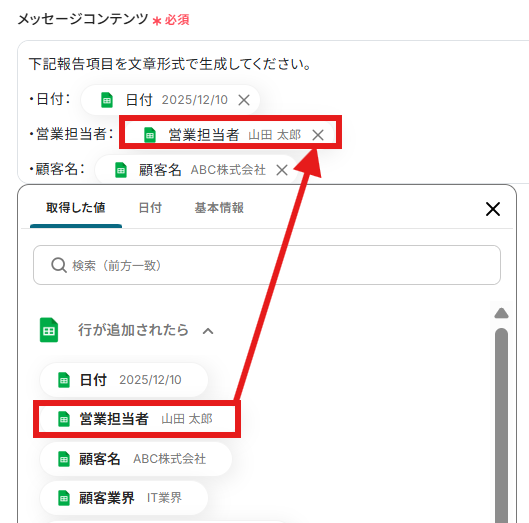Click the Google Sheets icon beside 行が追加されたら
The image size is (529, 523).
point(49,330)
